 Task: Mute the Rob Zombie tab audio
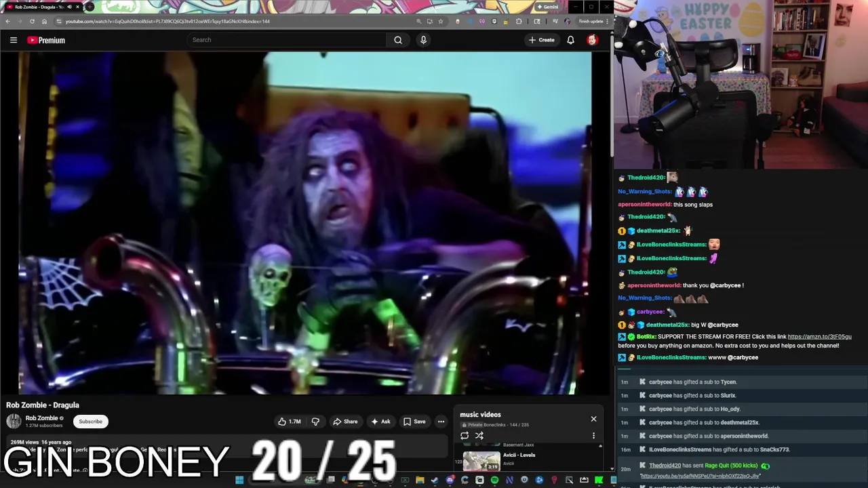pyautogui.click(x=68, y=7)
